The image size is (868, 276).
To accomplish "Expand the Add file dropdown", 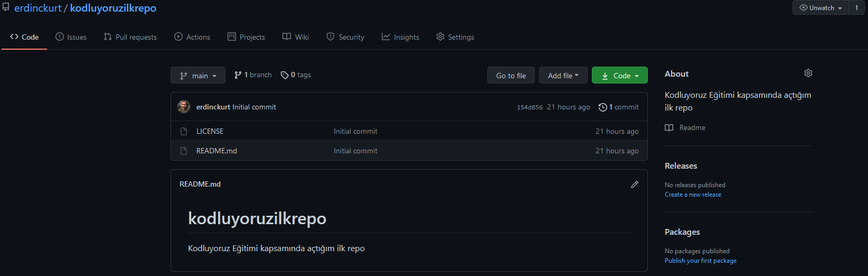I will pos(563,76).
